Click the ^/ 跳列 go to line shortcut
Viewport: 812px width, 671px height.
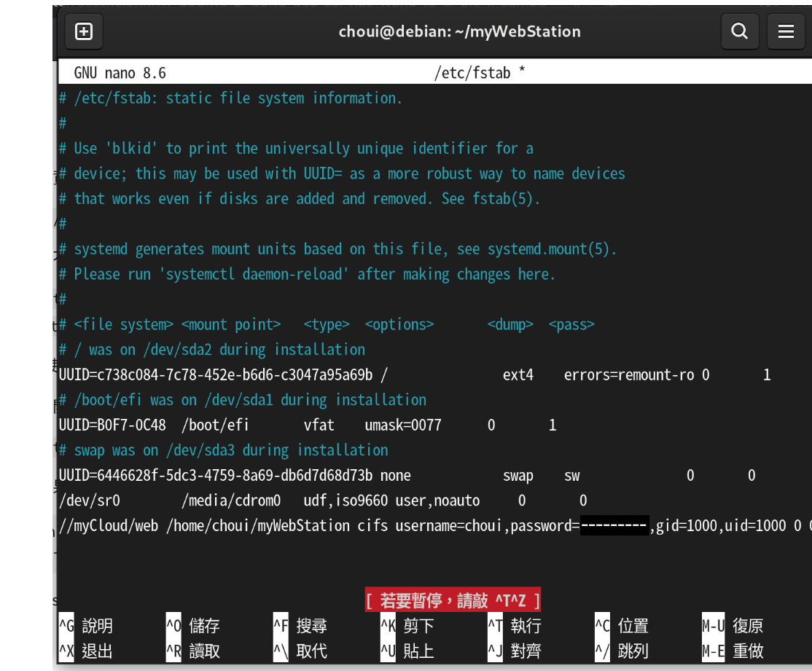(622, 651)
